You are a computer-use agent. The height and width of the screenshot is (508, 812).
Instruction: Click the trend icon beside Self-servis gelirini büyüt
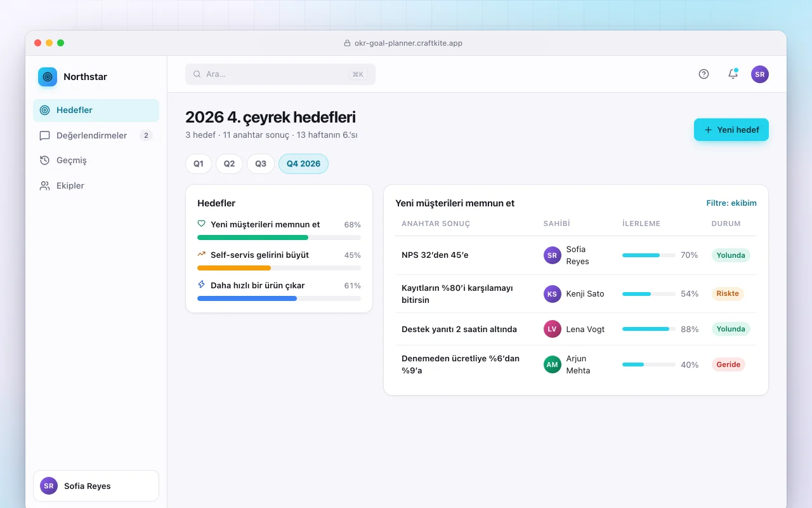[202, 254]
